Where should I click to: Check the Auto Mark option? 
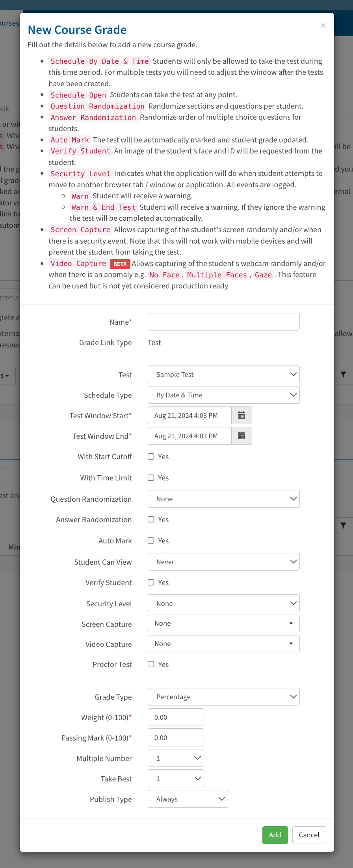click(151, 541)
